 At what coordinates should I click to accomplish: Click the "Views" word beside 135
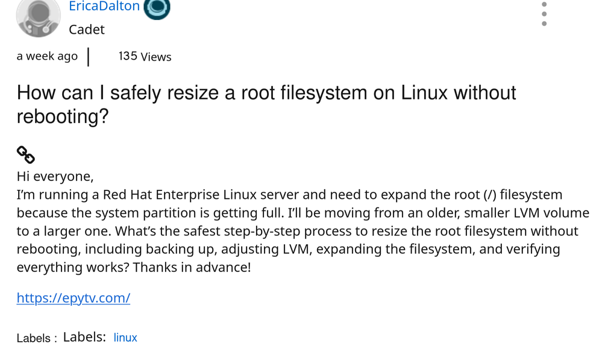point(156,57)
